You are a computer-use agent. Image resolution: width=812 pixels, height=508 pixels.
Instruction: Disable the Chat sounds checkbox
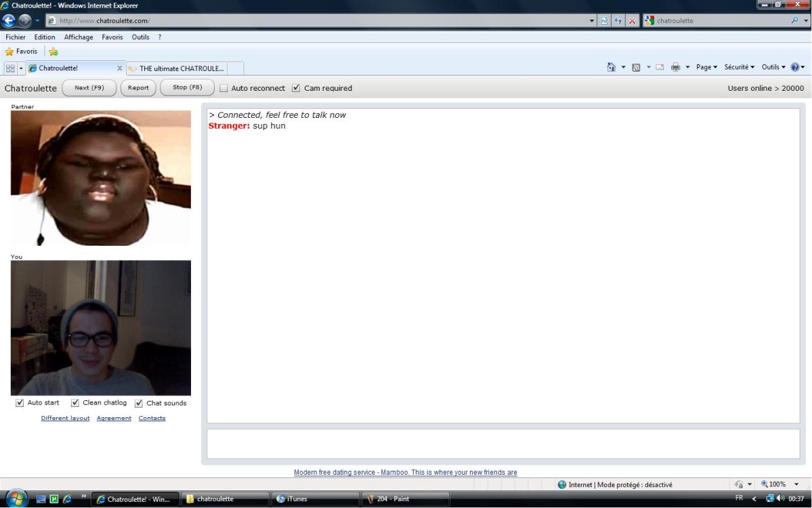tap(139, 404)
